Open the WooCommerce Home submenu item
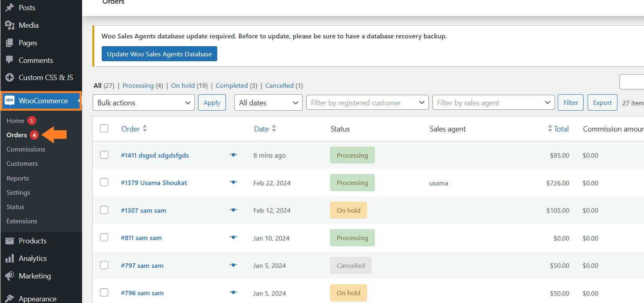Viewport: 644px width, 303px height. tap(16, 121)
